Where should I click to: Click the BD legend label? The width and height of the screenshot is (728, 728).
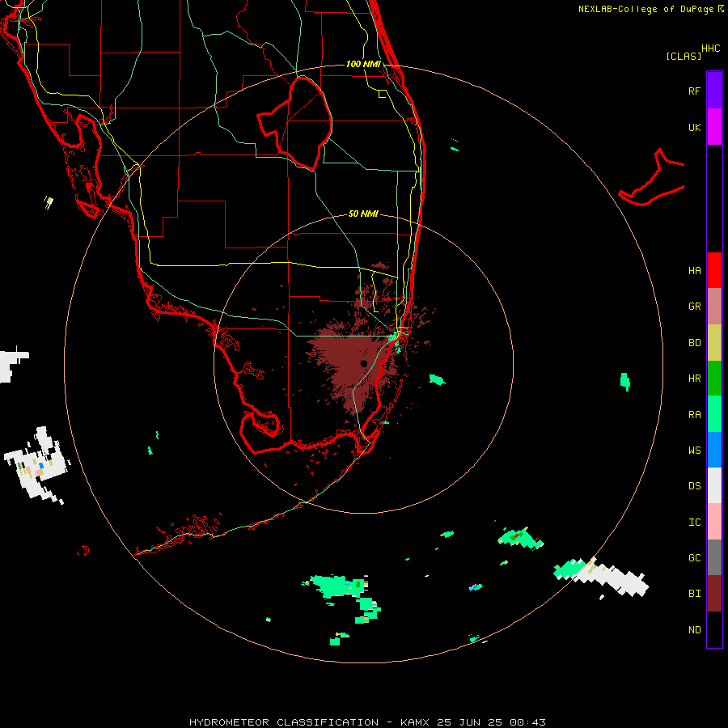tap(695, 343)
